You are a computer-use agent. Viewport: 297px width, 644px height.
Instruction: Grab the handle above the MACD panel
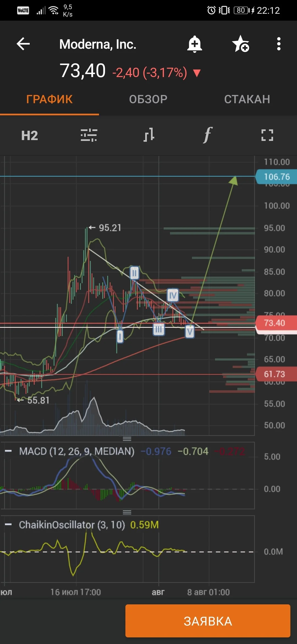127,439
